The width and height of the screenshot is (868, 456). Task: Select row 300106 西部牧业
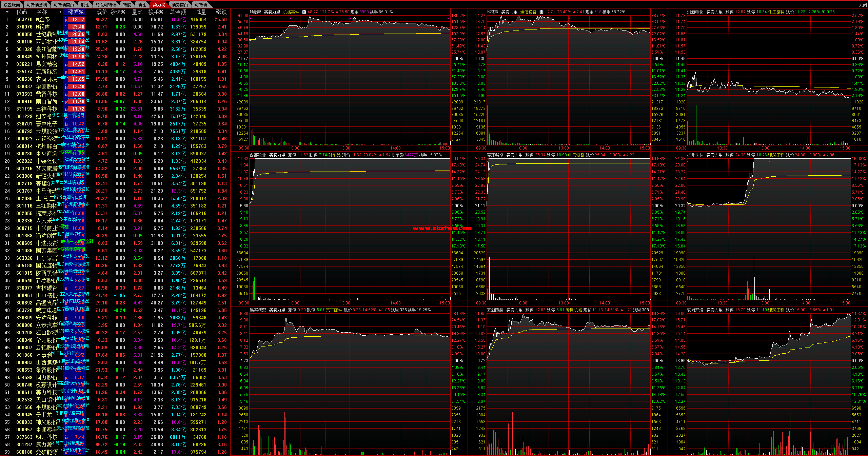tap(115, 42)
